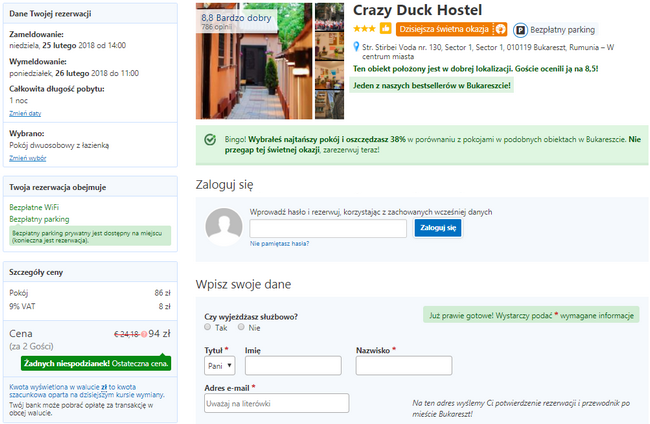Click the Jeden z naszych bestsellerów w Bukareszcie banner
The height and width of the screenshot is (424, 650).
pyautogui.click(x=432, y=86)
